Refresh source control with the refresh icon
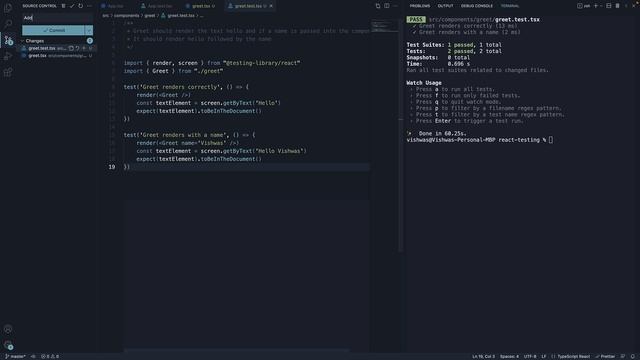This screenshot has width=640, height=360. click(x=80, y=6)
